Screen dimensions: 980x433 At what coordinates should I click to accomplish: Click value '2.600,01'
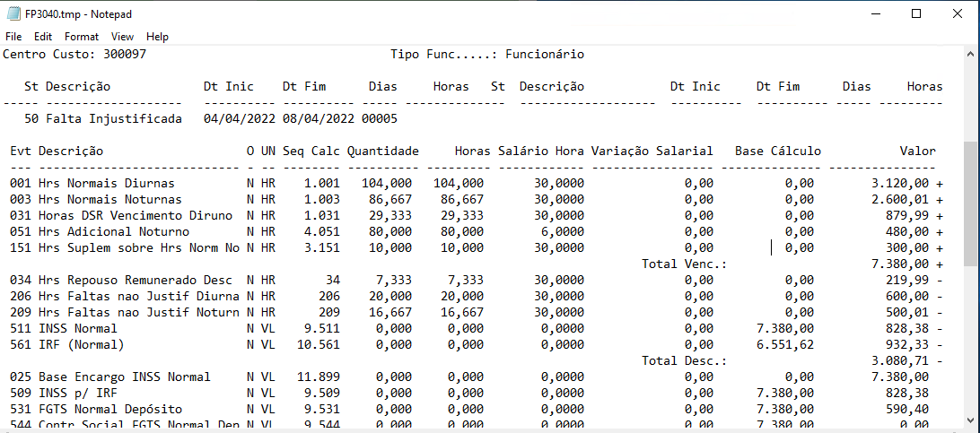coord(899,200)
